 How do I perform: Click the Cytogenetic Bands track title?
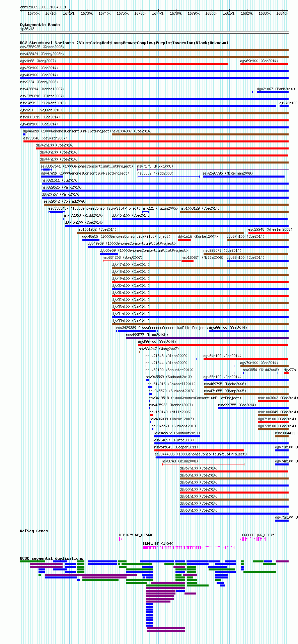point(40,25)
